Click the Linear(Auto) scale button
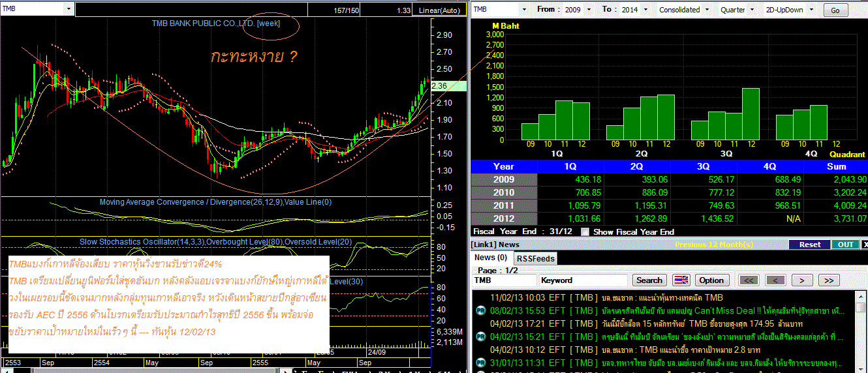This screenshot has width=868, height=373. (x=439, y=10)
